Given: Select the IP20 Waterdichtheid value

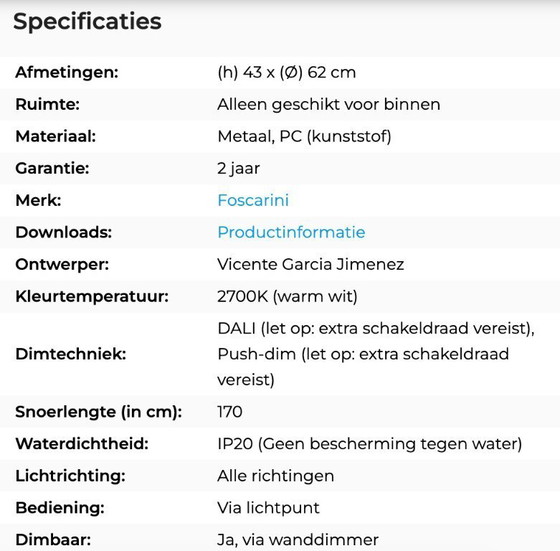Looking at the screenshot, I should [370, 444].
